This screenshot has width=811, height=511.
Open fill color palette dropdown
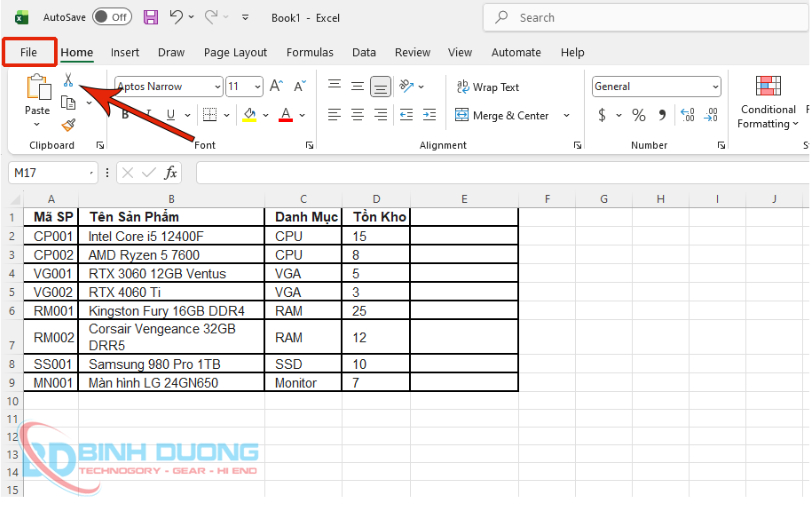pos(265,115)
